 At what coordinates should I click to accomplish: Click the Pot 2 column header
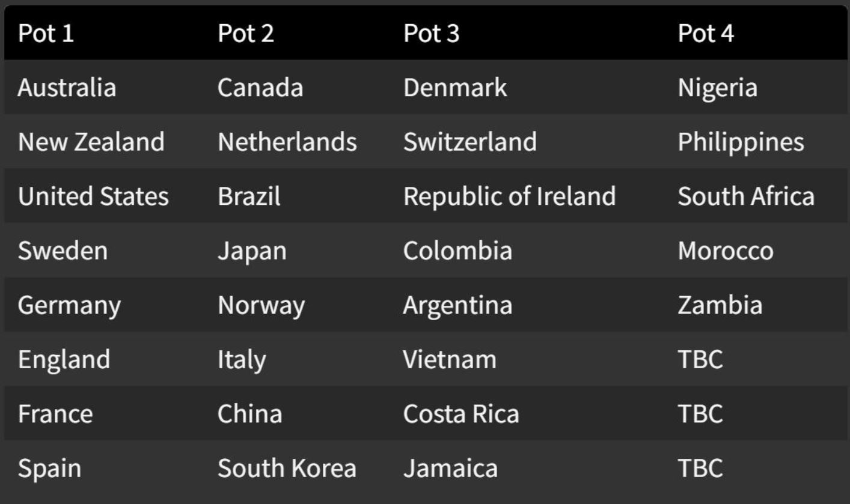point(246,33)
